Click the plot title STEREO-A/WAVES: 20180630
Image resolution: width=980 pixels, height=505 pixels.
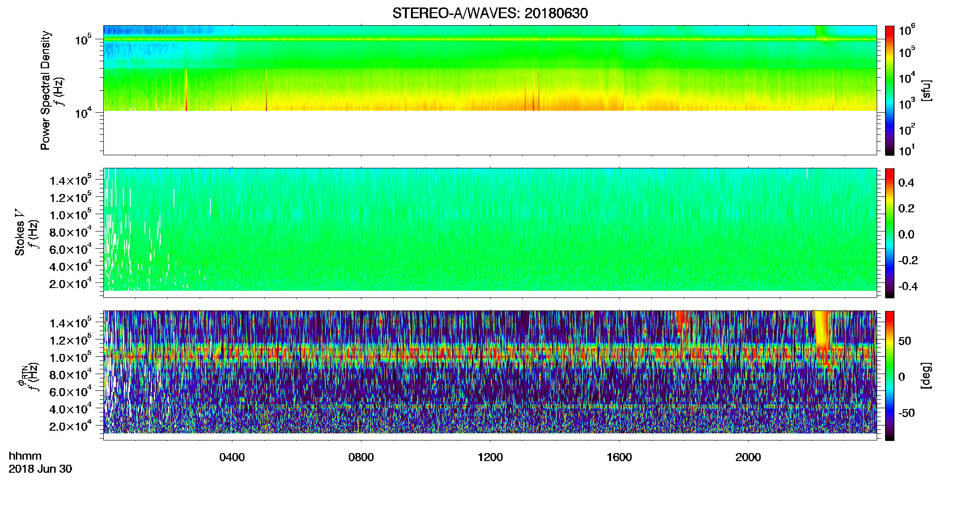pyautogui.click(x=490, y=13)
